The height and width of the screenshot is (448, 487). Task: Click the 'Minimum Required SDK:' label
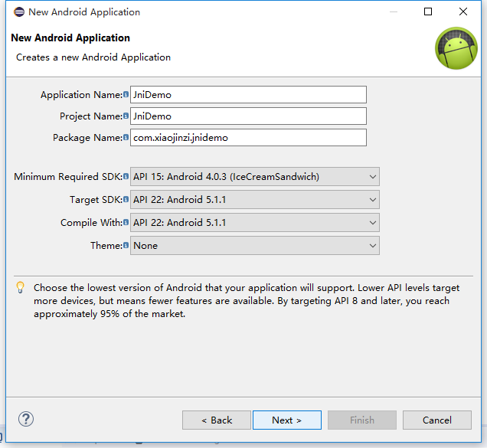(x=68, y=176)
